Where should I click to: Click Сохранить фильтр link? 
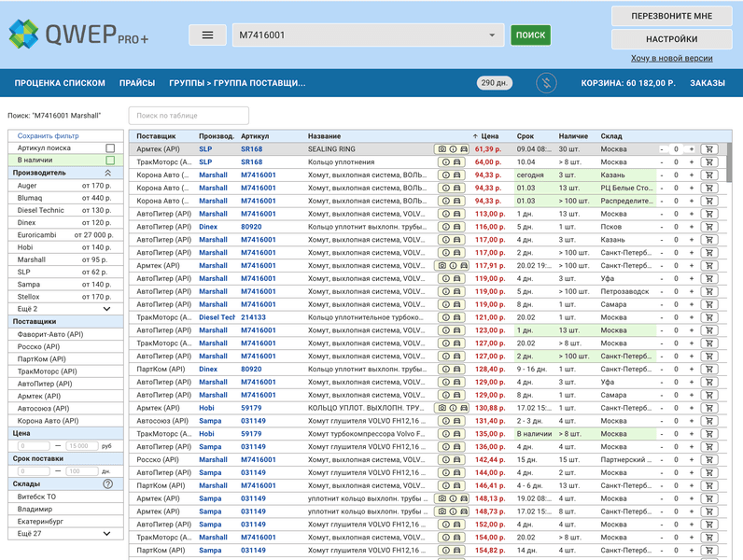(x=48, y=135)
